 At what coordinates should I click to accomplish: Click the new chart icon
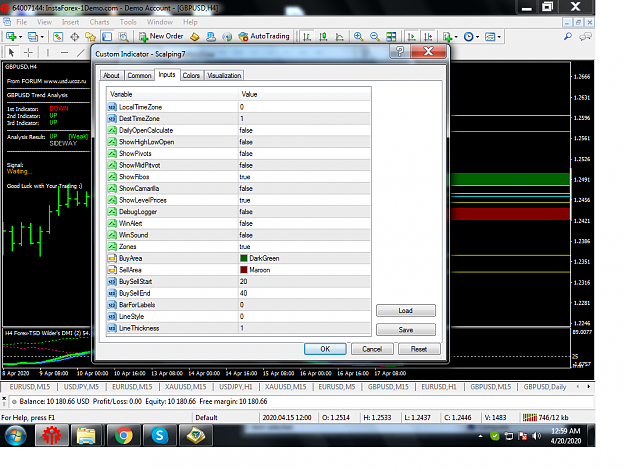pyautogui.click(x=11, y=37)
